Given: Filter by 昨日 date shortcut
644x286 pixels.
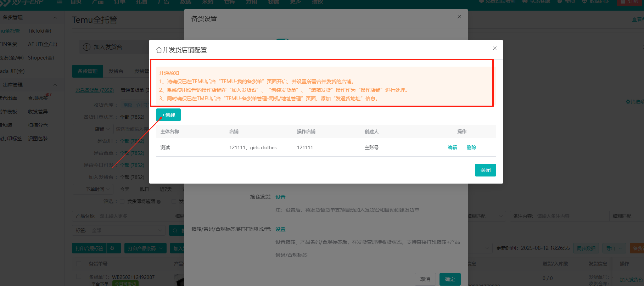Looking at the screenshot, I should 145,189.
